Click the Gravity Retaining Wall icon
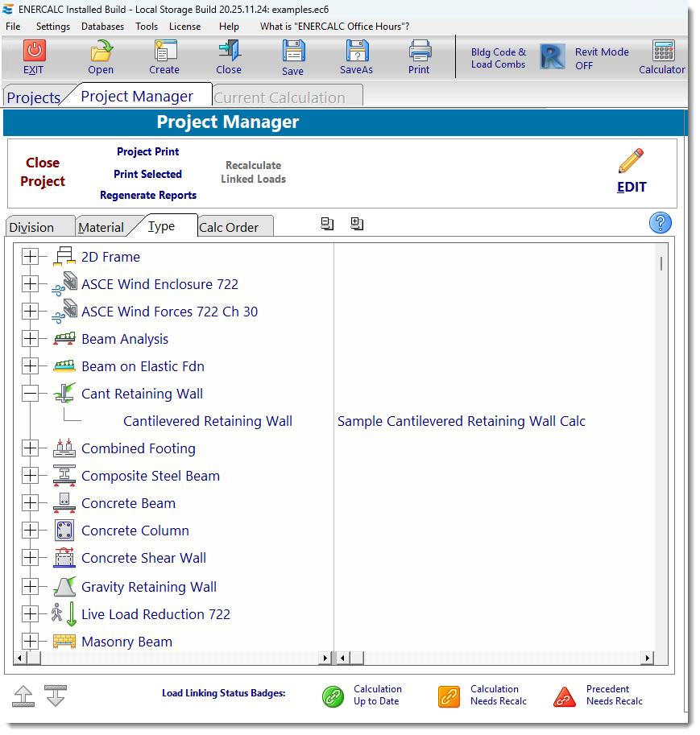700x735 pixels. (64, 586)
